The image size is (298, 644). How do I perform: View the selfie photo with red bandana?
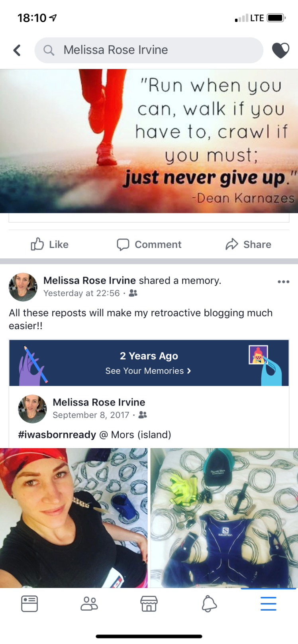74,518
